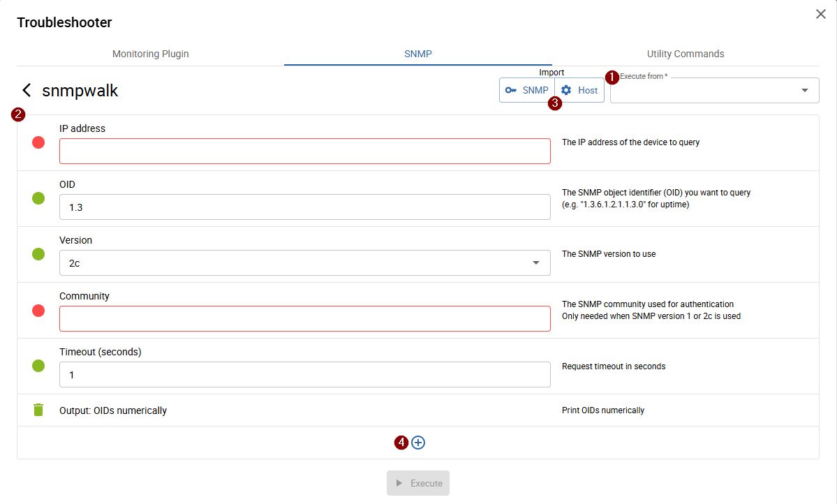The height and width of the screenshot is (504, 837).
Task: Edit the Timeout (seconds) field
Action: tap(304, 375)
